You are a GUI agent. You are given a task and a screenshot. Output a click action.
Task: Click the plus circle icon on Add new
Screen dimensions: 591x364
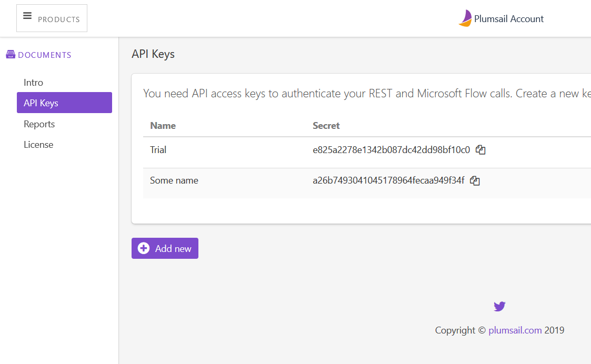(144, 248)
